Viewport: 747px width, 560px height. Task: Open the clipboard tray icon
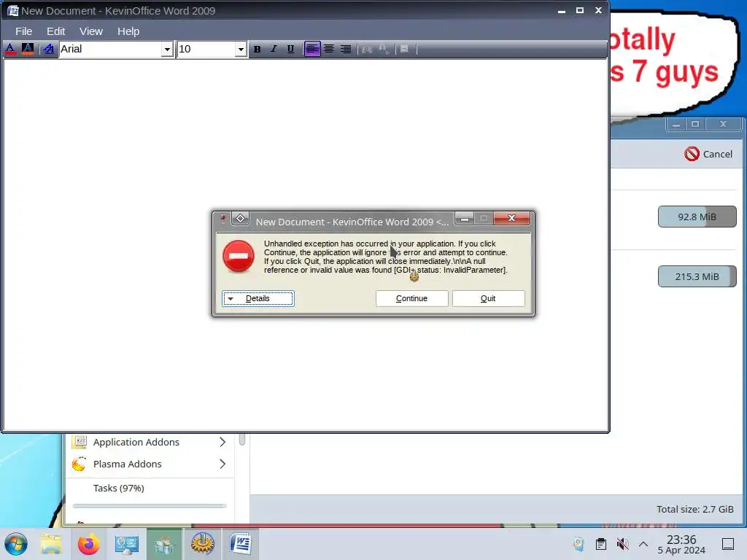pyautogui.click(x=601, y=544)
